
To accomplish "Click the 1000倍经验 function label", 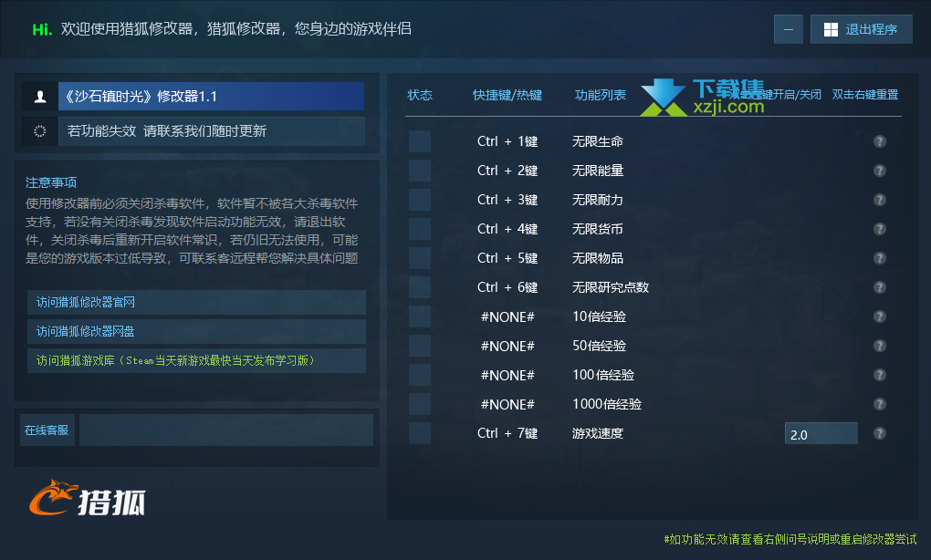I will coord(607,403).
